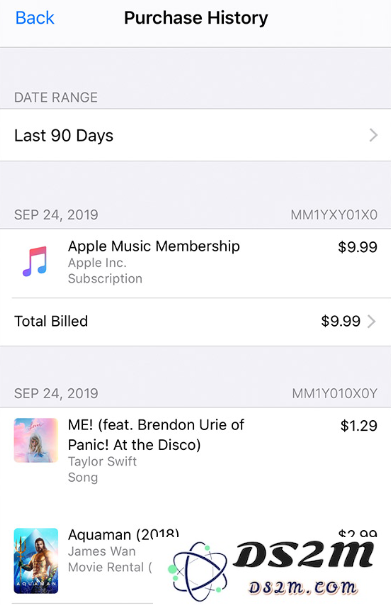Open the Total Billed row
This screenshot has width=391, height=605.
click(x=195, y=321)
